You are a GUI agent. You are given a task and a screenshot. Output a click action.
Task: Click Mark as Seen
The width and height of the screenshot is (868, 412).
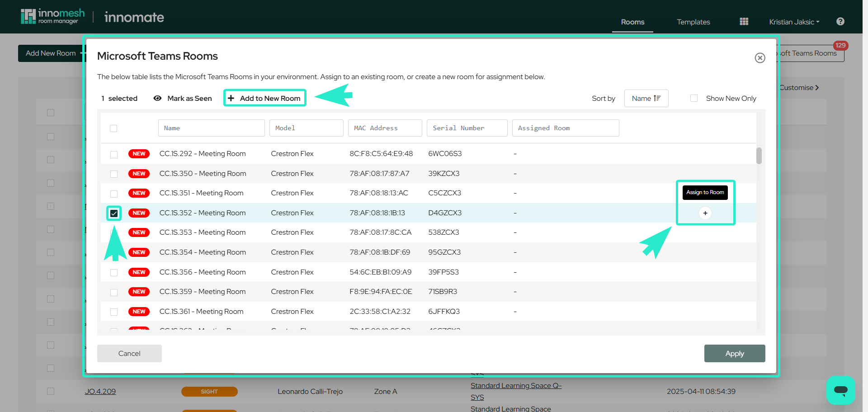coord(189,99)
